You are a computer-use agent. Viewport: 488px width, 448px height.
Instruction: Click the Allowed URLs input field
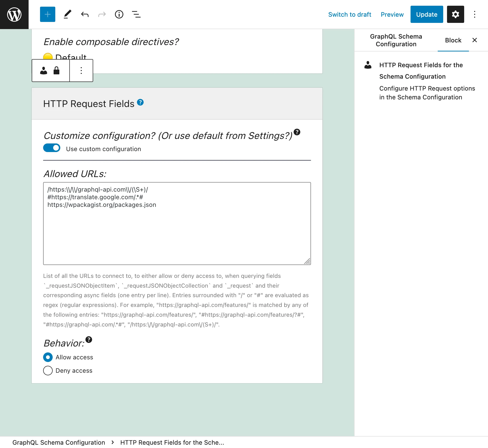pyautogui.click(x=177, y=223)
